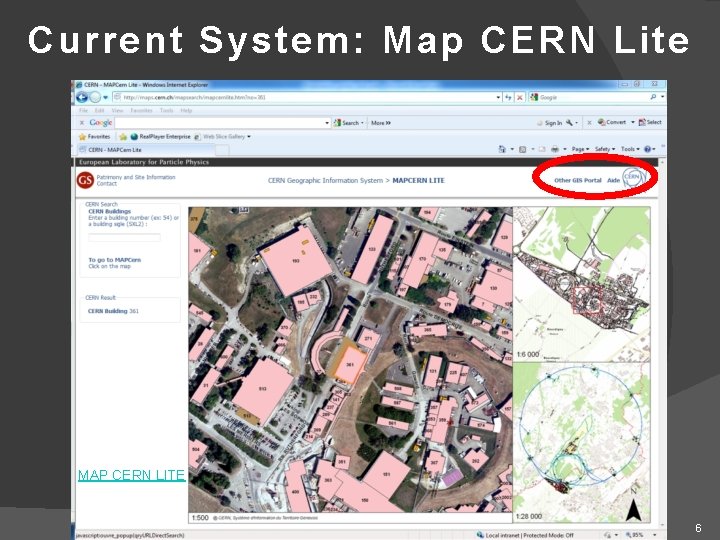720x540 pixels.
Task: Open CERN Geographic Information System breadcrumb
Action: (x=325, y=180)
